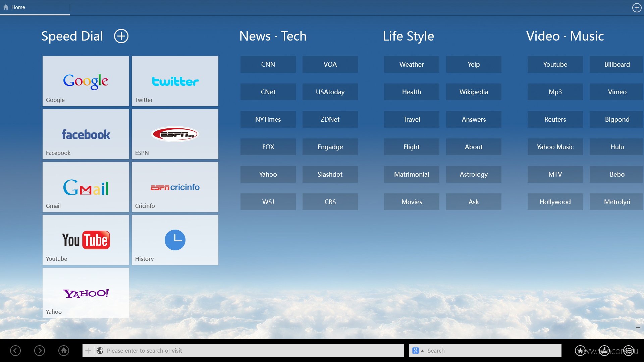
Task: Open the Gmail speed dial tile
Action: click(x=86, y=187)
